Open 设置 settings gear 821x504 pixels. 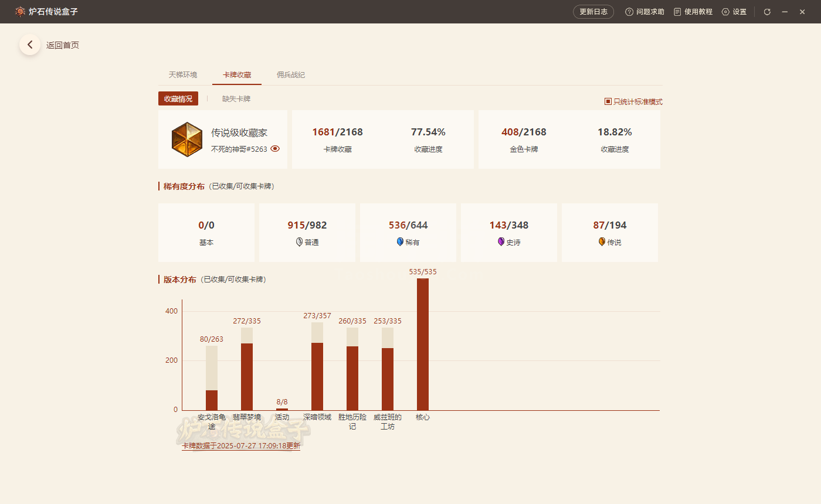click(725, 12)
